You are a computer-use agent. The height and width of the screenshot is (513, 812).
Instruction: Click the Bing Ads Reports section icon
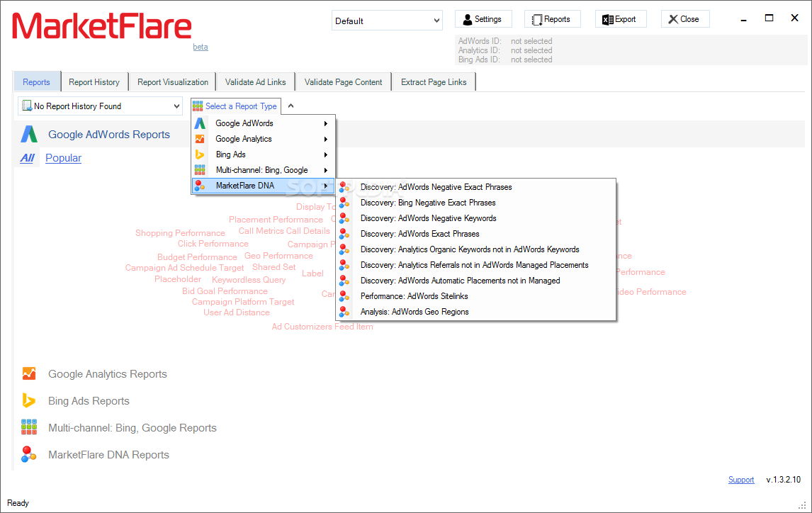[28, 400]
